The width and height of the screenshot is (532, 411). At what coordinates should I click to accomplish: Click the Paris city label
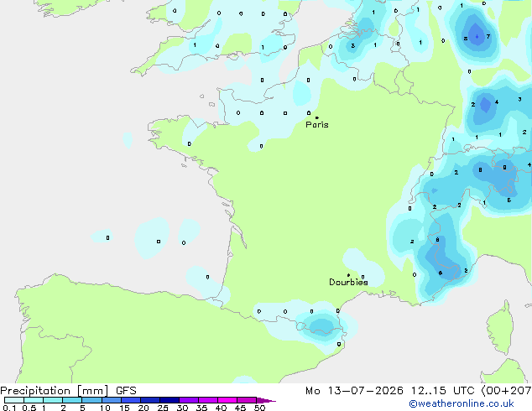317,125
